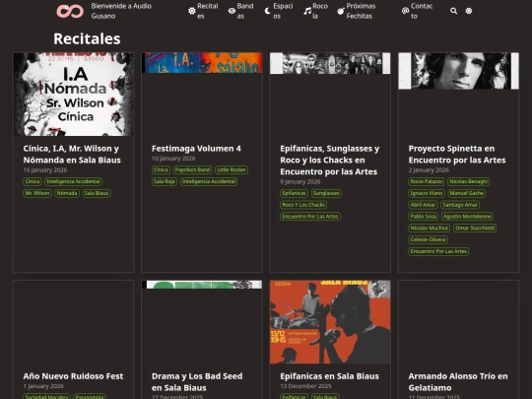The height and width of the screenshot is (399, 532).
Task: Open Armando Alonso Trío en Gelatiamo title
Action: tap(458, 381)
